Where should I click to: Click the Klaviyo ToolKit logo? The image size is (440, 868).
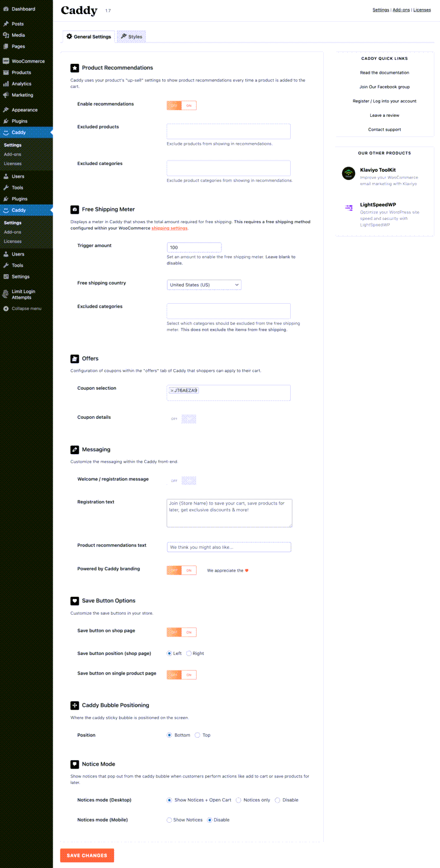[x=348, y=173]
